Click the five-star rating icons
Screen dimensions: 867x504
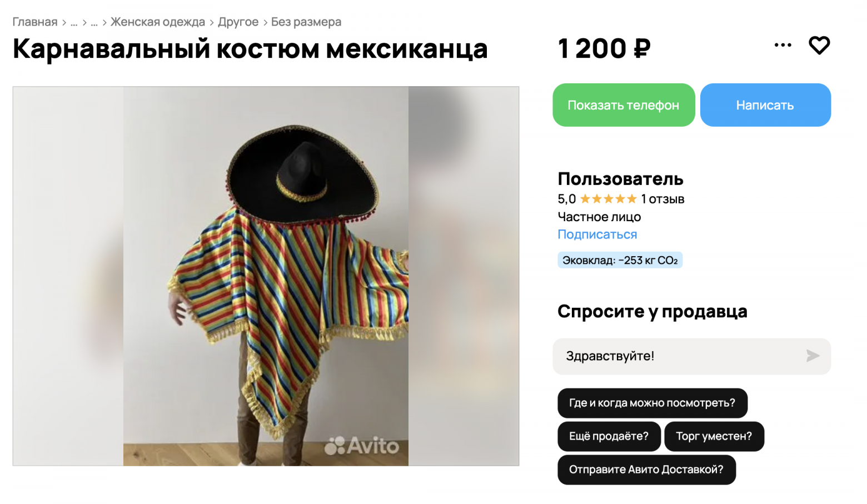click(x=608, y=199)
